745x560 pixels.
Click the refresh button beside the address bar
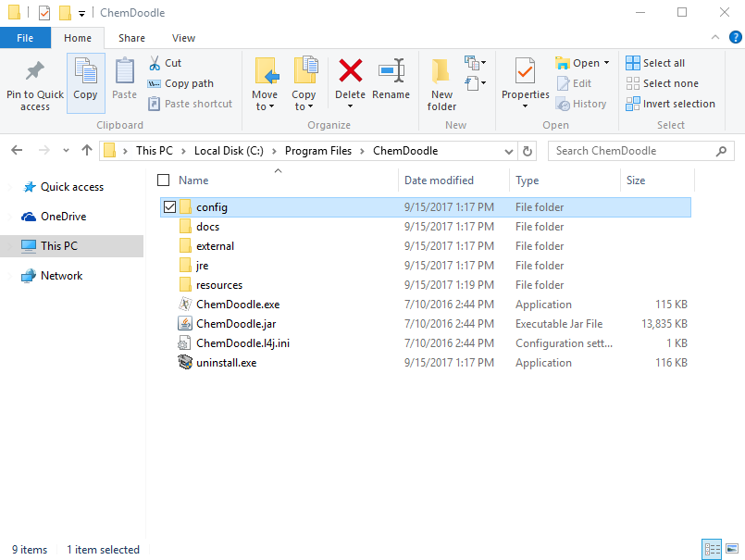pyautogui.click(x=528, y=151)
